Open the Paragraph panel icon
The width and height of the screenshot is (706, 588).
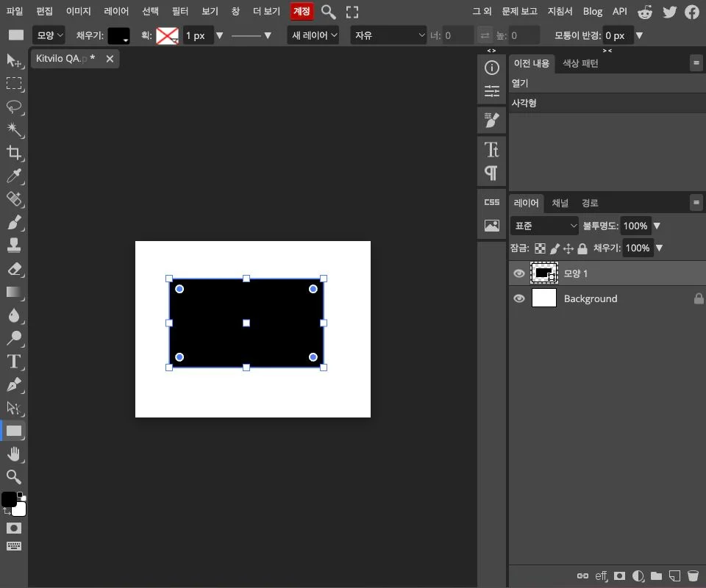pos(492,173)
